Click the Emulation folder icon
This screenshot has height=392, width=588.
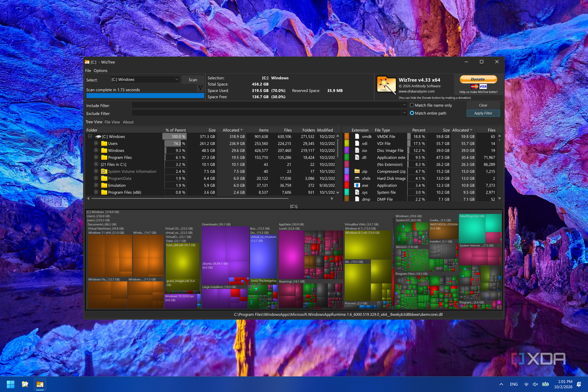(104, 185)
